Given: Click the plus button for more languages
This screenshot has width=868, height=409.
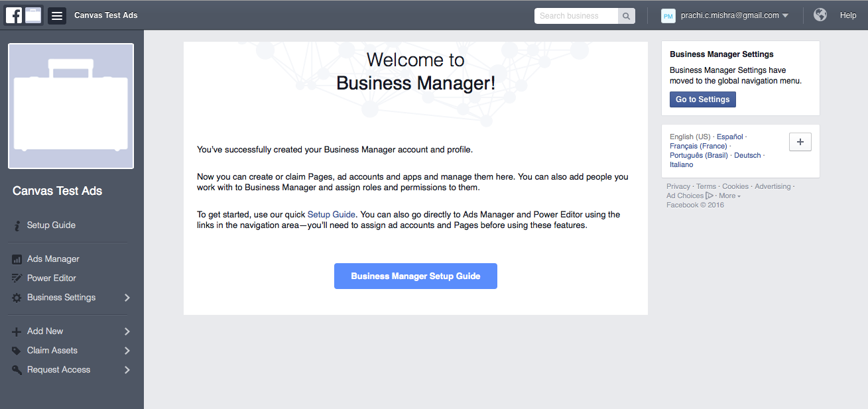Looking at the screenshot, I should click(800, 142).
